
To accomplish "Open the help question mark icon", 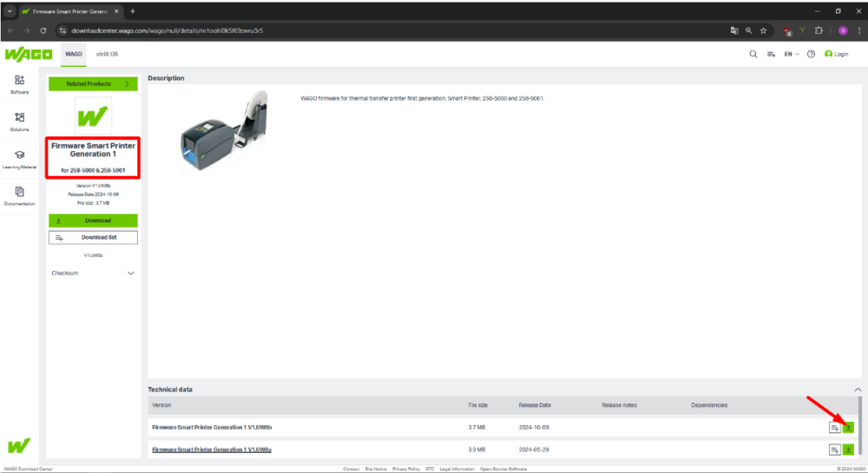I will click(x=811, y=54).
